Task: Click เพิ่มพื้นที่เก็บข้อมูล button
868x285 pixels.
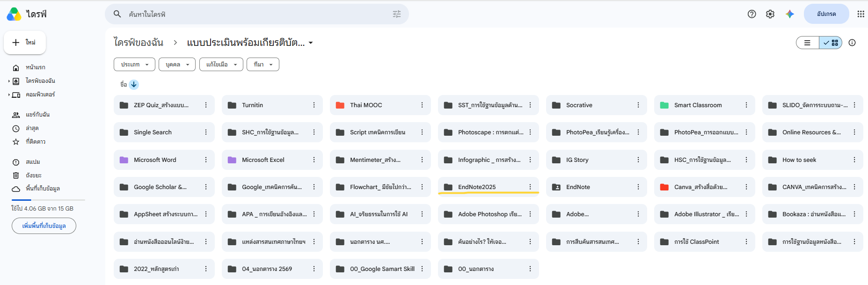Action: coord(44,226)
